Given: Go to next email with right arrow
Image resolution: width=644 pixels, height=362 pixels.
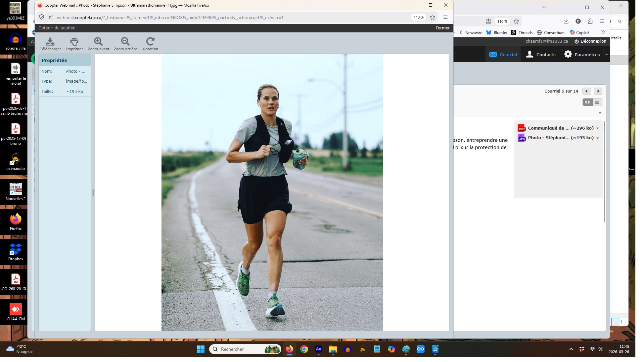Looking at the screenshot, I should [598, 91].
